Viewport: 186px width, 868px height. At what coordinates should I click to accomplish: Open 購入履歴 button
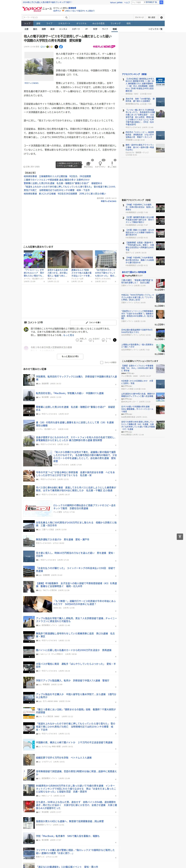coord(152,18)
